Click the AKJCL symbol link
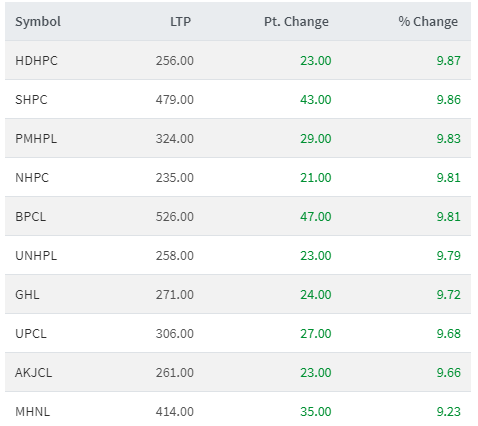Screen dimensions: 478x426 point(34,373)
